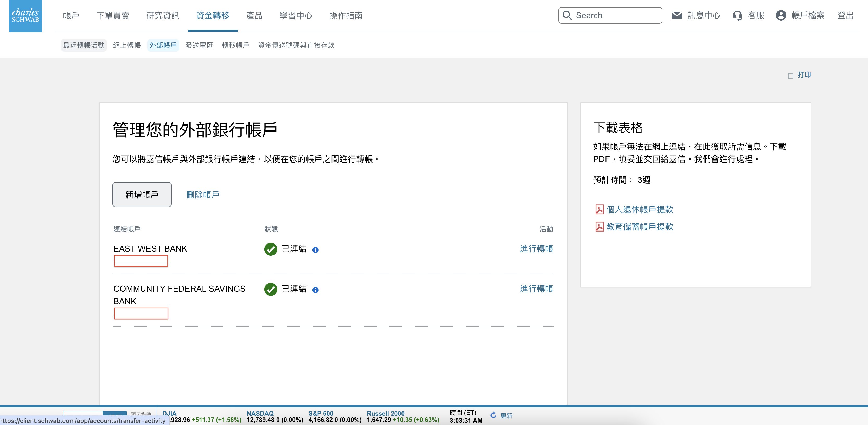Switch to 最近轉帳活動 sub-tab
The width and height of the screenshot is (868, 425).
84,45
